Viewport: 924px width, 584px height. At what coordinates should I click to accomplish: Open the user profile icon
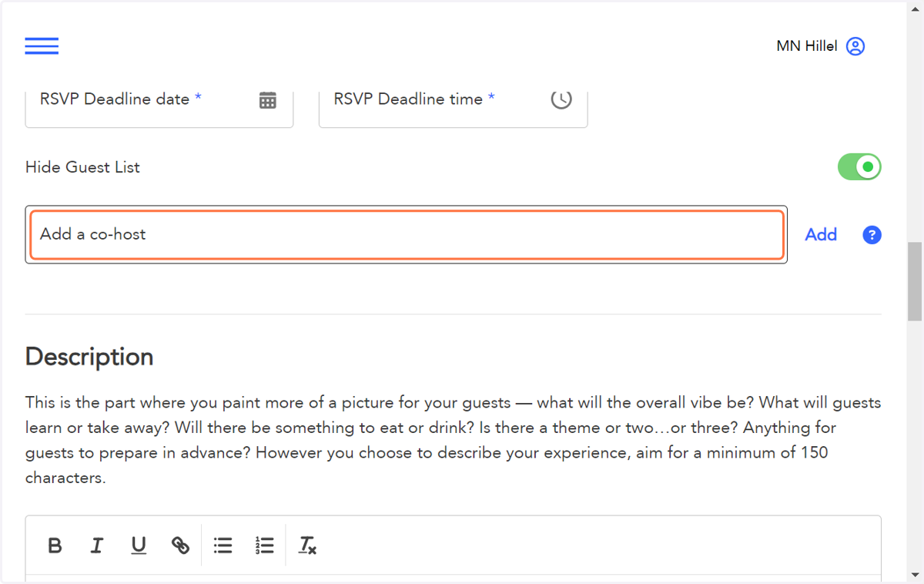pyautogui.click(x=855, y=46)
